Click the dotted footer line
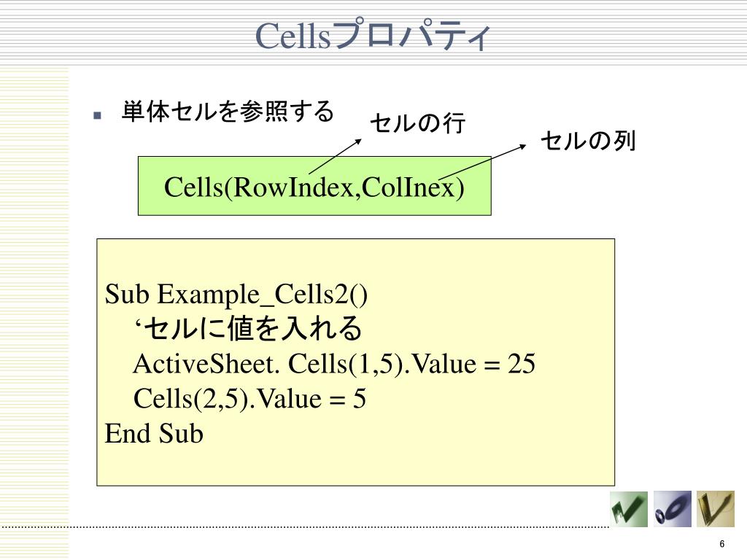The width and height of the screenshot is (747, 560). [x=305, y=527]
